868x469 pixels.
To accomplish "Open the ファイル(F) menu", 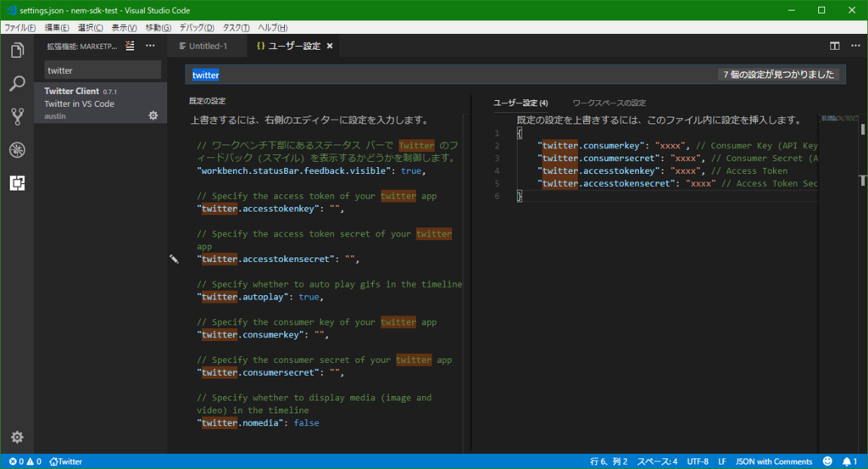I will coord(20,28).
